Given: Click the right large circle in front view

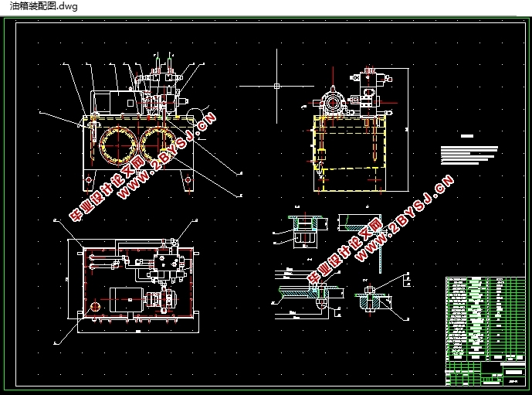Looking at the screenshot, I should point(158,145).
